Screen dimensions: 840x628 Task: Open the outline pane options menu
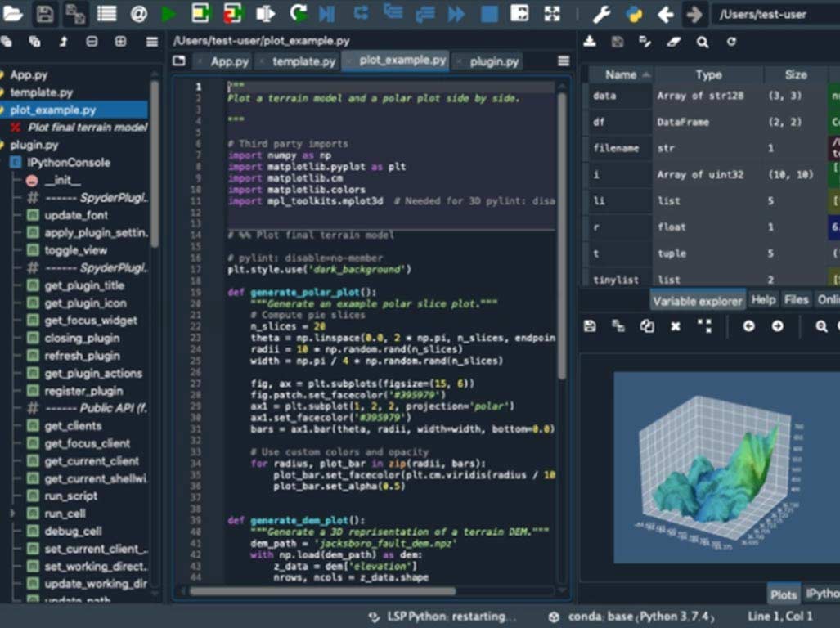click(152, 42)
